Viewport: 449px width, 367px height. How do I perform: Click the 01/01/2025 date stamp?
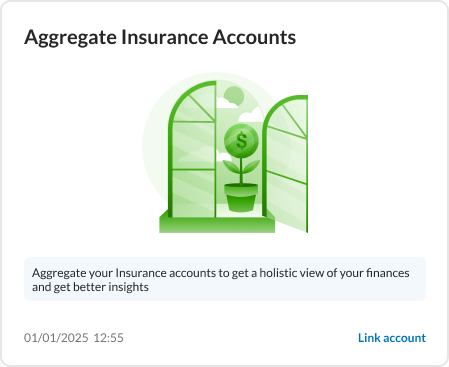pos(56,338)
